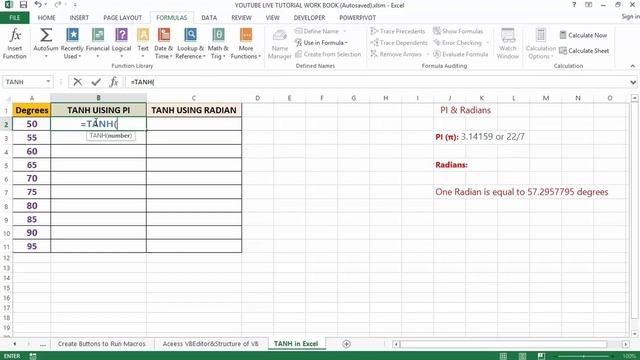Open Excel Help question mark
Image resolution: width=640 pixels, height=360 pixels.
click(574, 5)
